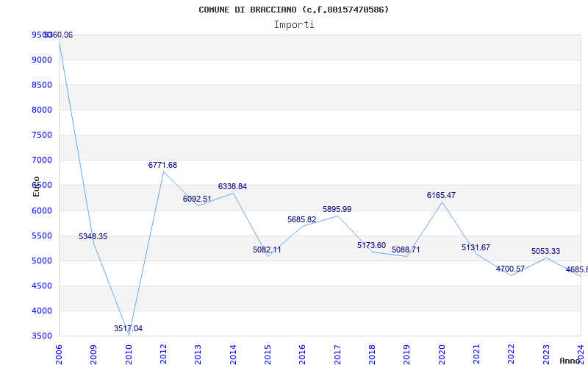Click the 7500 y-axis tick label
588x368 pixels.
[42, 135]
